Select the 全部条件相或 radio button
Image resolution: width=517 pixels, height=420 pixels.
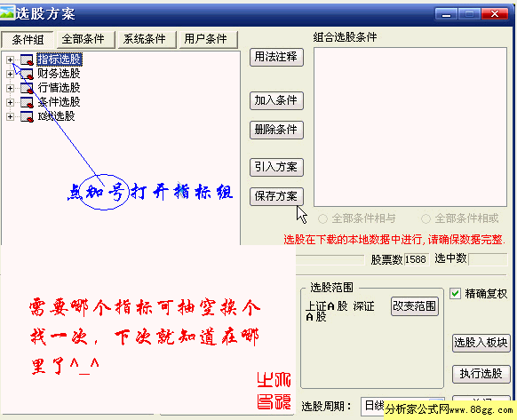pyautogui.click(x=426, y=218)
